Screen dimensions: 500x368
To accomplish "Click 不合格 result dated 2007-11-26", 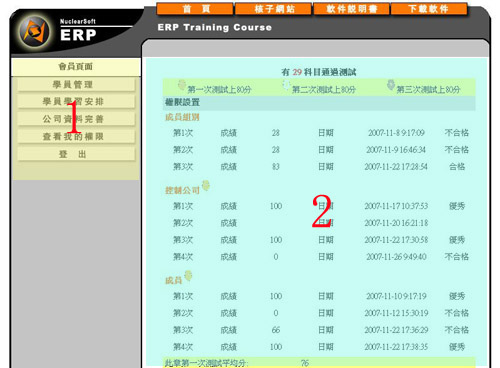I will click(457, 257).
